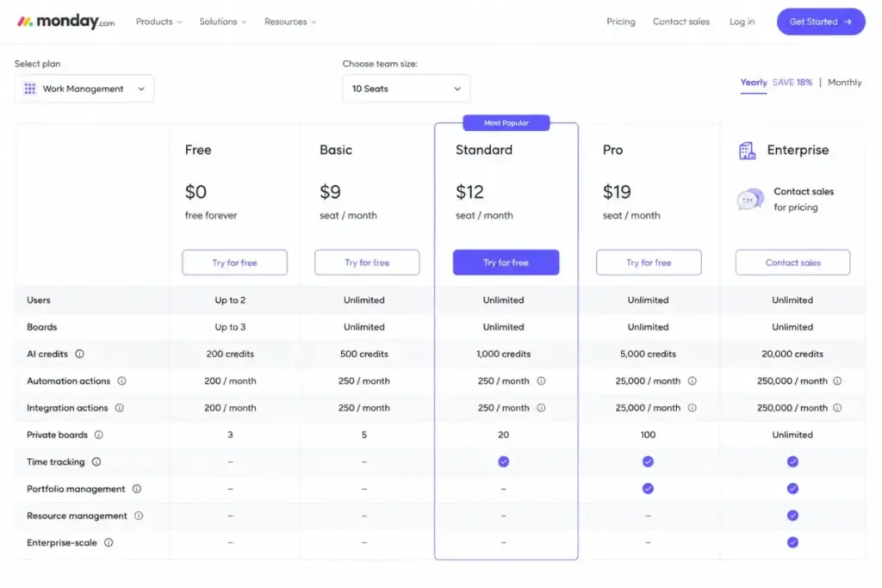Click the Basic plan $9 price
882x588 pixels.
click(x=330, y=192)
